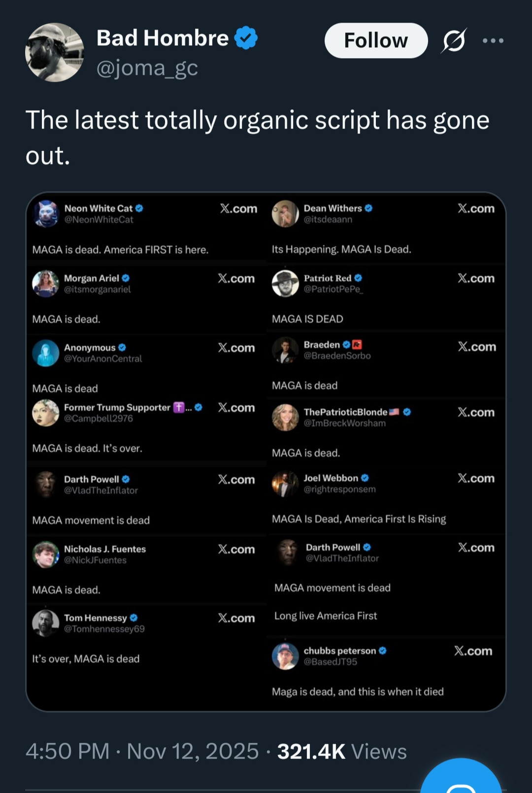Open the @joma_gc handle link
This screenshot has height=793, width=532.
click(x=147, y=68)
